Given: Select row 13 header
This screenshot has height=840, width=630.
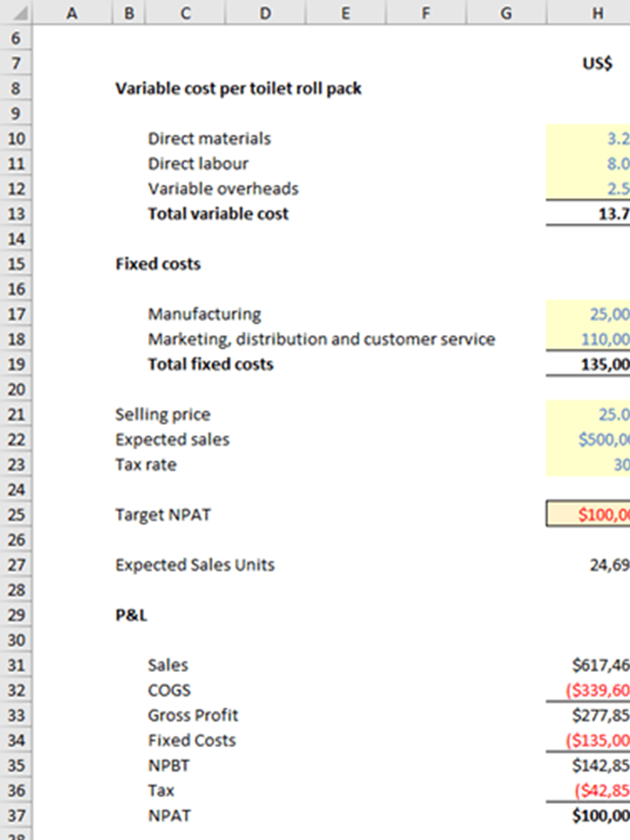Looking at the screenshot, I should coord(16,214).
